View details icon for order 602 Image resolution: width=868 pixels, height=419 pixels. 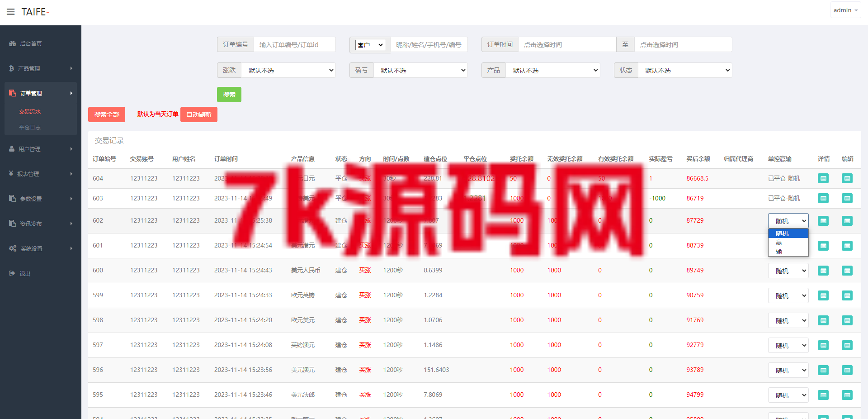pos(823,221)
